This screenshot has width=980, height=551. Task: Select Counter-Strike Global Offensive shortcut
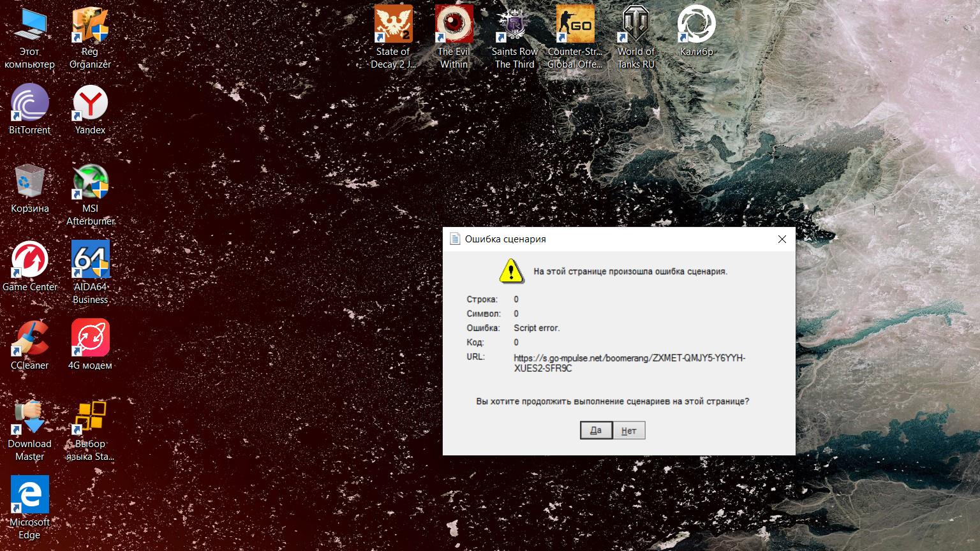(575, 38)
